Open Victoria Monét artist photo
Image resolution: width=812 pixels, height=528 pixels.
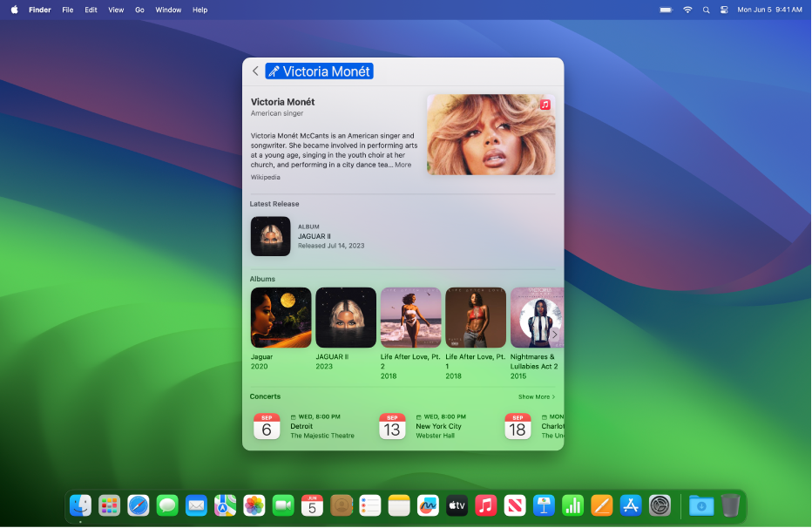pyautogui.click(x=491, y=134)
